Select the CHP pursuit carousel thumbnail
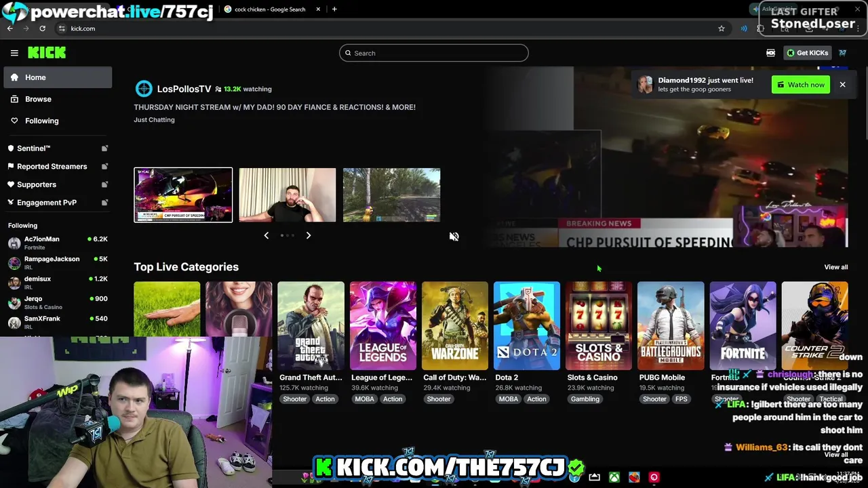868x488 pixels. pyautogui.click(x=183, y=195)
